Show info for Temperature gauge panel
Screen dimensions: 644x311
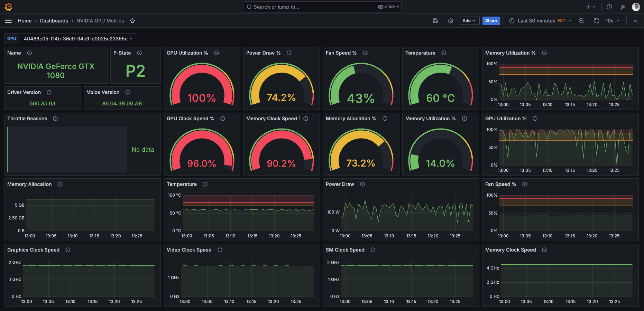click(x=444, y=53)
